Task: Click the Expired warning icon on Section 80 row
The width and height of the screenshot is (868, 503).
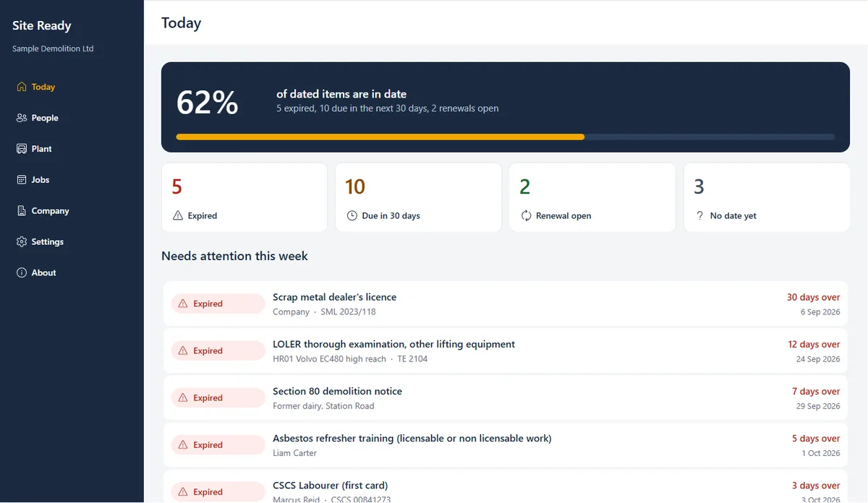Action: coord(183,397)
